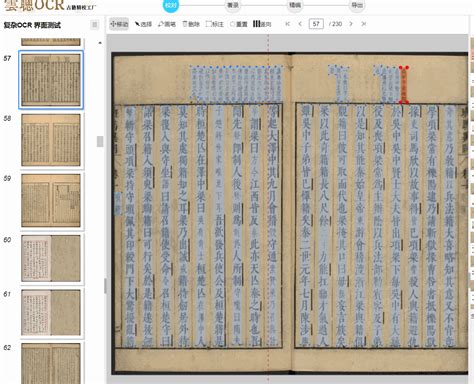Go to the next page

point(351,24)
